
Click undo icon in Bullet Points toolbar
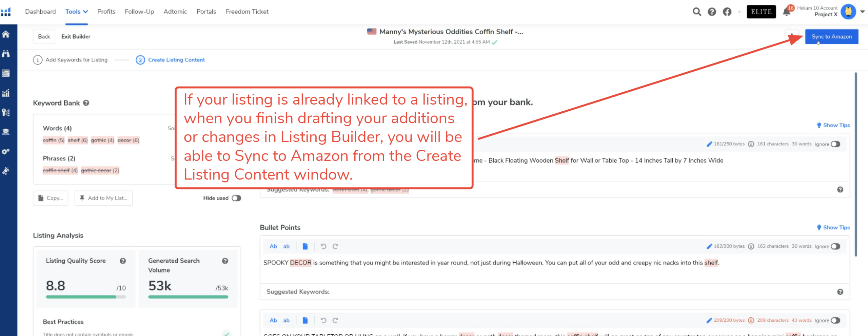point(323,246)
